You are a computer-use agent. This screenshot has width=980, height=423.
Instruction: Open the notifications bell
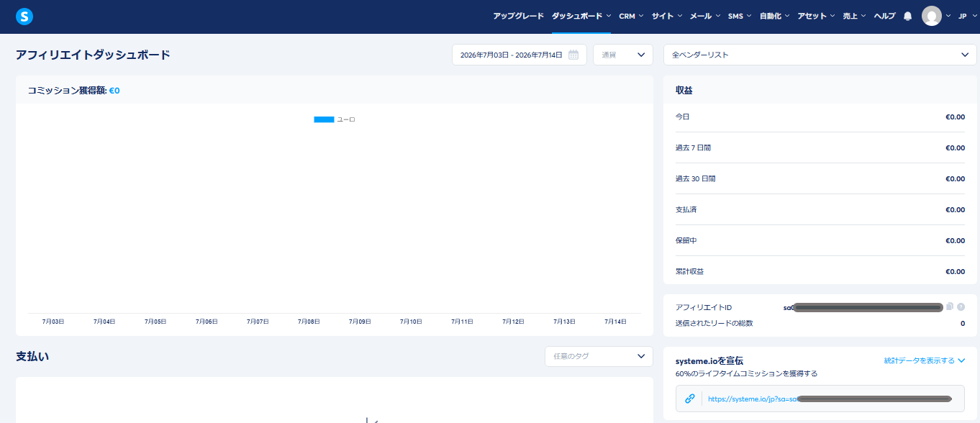tap(907, 16)
